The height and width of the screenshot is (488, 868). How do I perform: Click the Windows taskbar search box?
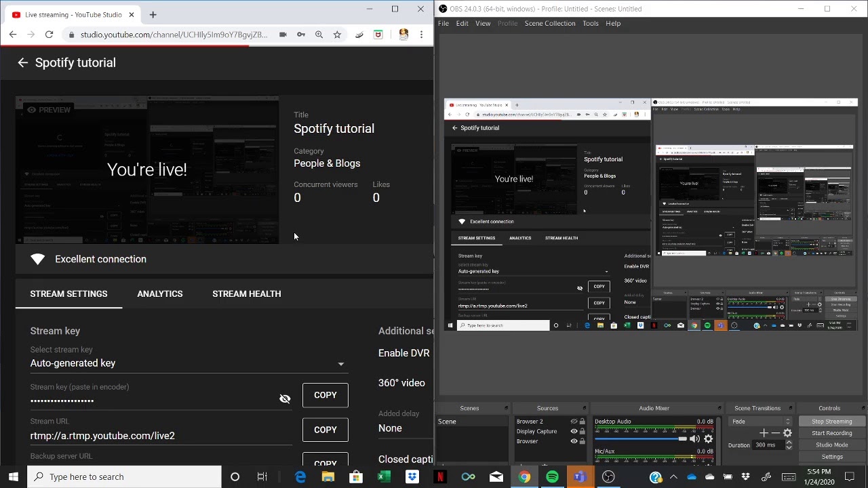pyautogui.click(x=124, y=477)
